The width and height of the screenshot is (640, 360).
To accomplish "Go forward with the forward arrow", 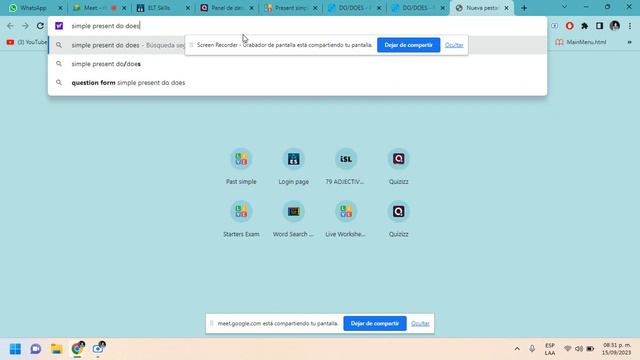I will point(25,26).
